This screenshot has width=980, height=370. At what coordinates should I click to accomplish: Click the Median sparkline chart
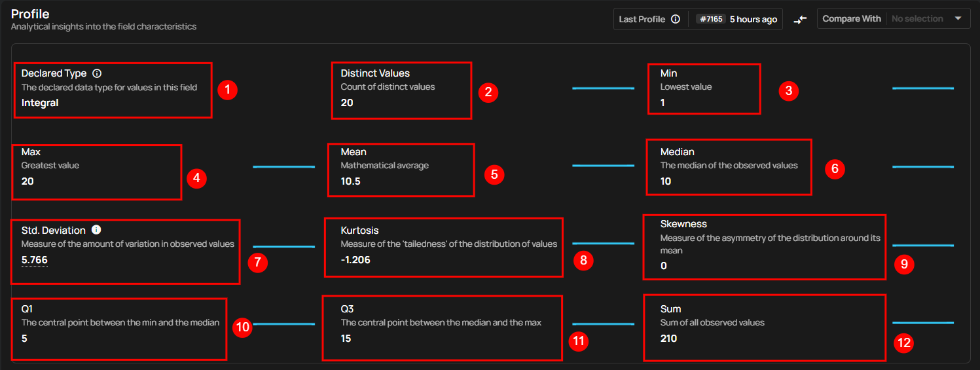point(922,167)
